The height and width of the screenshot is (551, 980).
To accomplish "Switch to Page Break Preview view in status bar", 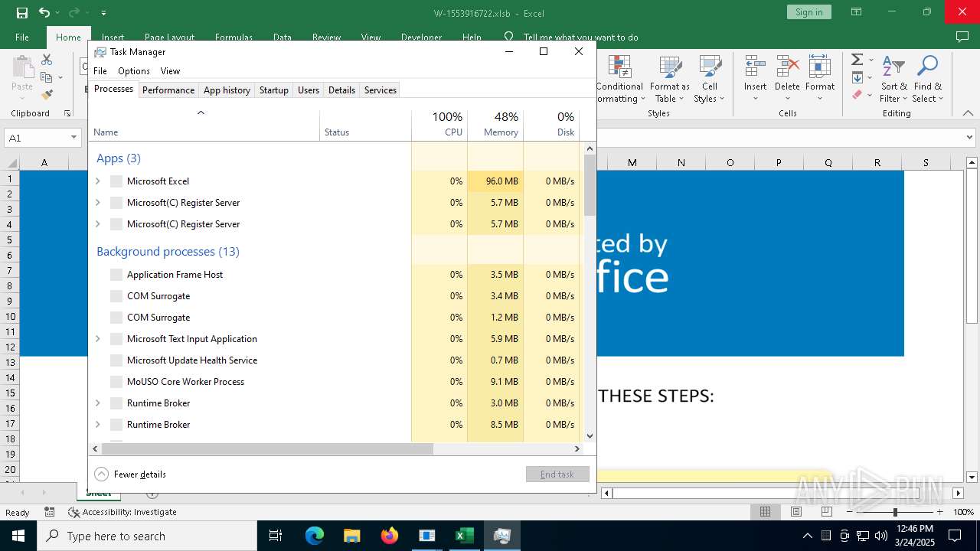I will (x=827, y=511).
